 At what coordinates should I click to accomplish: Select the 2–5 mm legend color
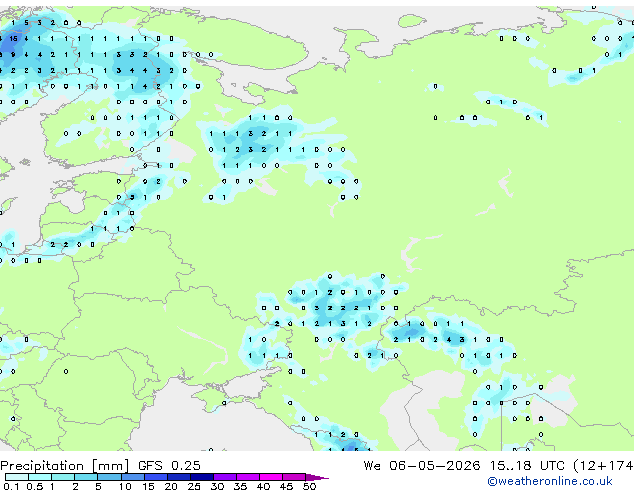[86, 477]
